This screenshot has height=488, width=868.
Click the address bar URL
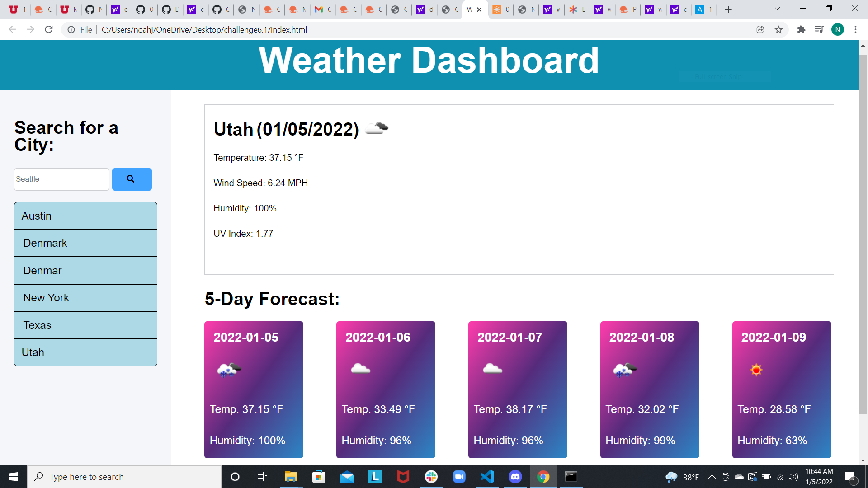pos(204,29)
